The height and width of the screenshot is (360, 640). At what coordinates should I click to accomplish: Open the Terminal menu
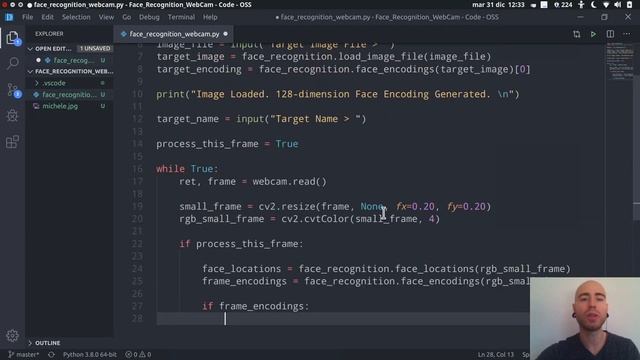click(x=181, y=17)
